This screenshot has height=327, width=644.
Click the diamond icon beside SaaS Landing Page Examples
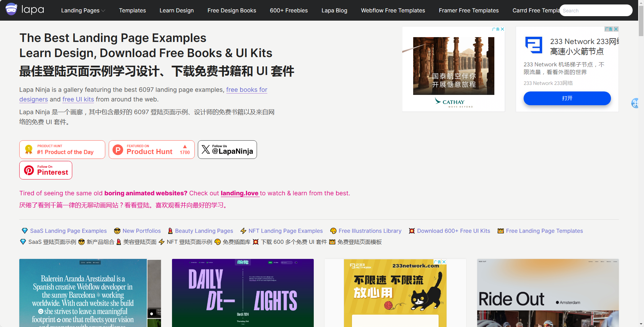[24, 231]
